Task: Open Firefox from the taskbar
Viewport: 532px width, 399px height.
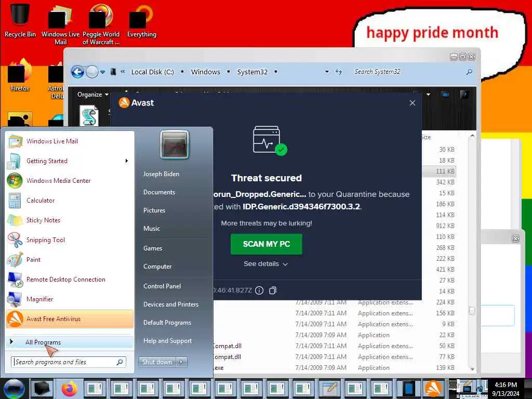Action: 69,389
